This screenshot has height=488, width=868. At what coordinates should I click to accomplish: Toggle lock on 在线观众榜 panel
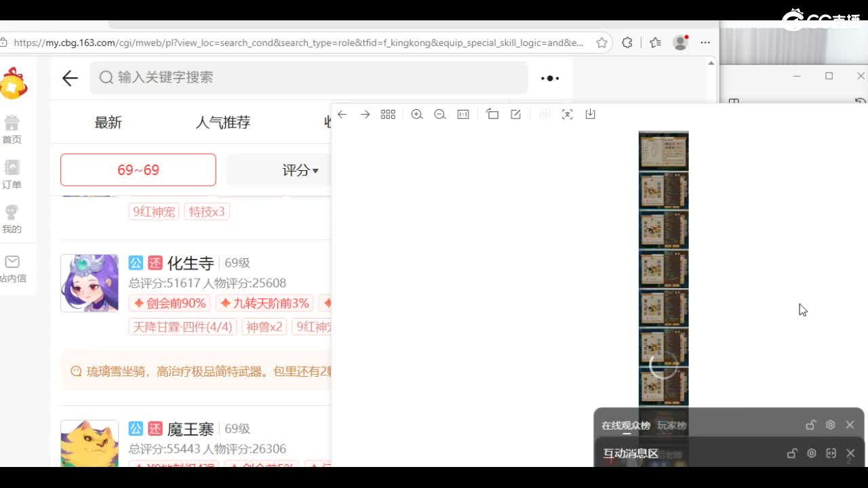pyautogui.click(x=810, y=425)
